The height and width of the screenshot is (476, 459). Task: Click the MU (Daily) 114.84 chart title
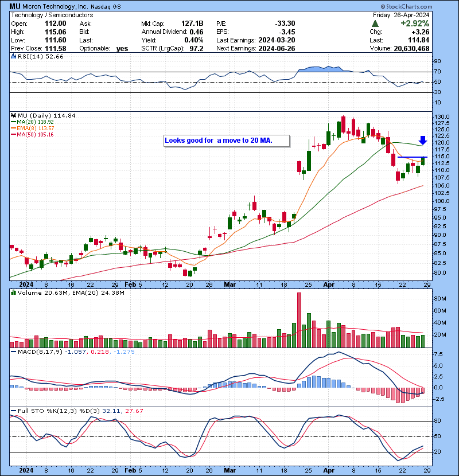click(46, 115)
